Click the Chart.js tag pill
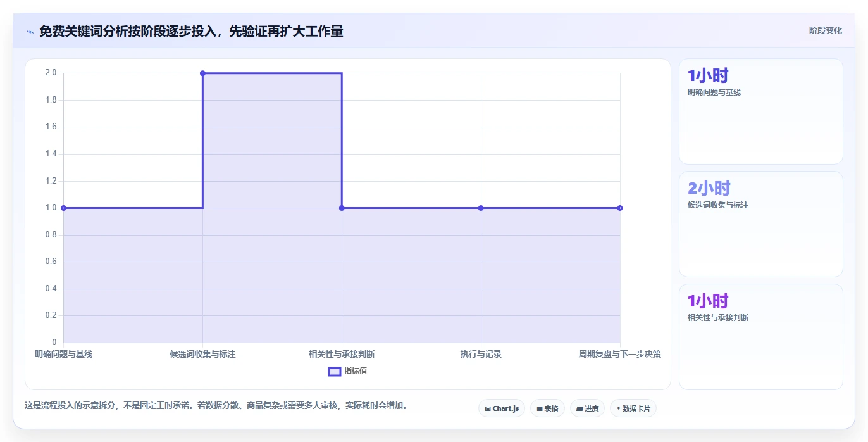Viewport: 868px width, 442px height. click(x=502, y=408)
